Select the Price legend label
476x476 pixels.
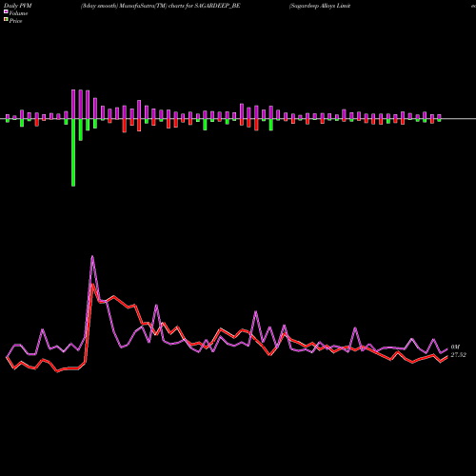15,21
